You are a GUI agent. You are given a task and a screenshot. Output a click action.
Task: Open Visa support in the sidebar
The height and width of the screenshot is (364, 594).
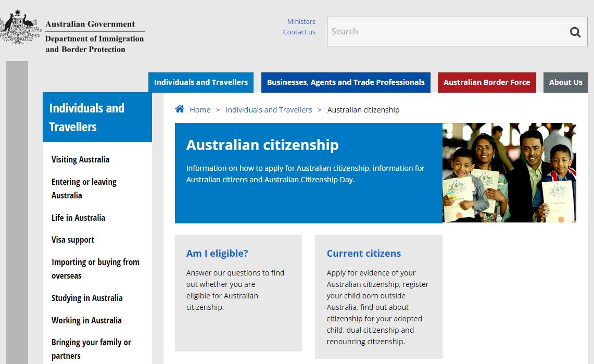[x=73, y=240]
